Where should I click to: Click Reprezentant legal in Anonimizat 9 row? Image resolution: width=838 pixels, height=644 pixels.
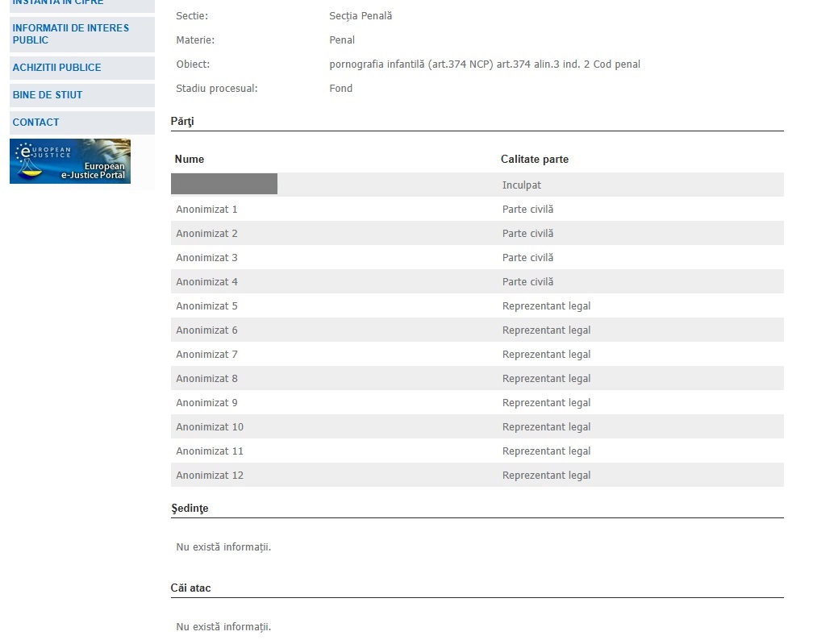(546, 403)
